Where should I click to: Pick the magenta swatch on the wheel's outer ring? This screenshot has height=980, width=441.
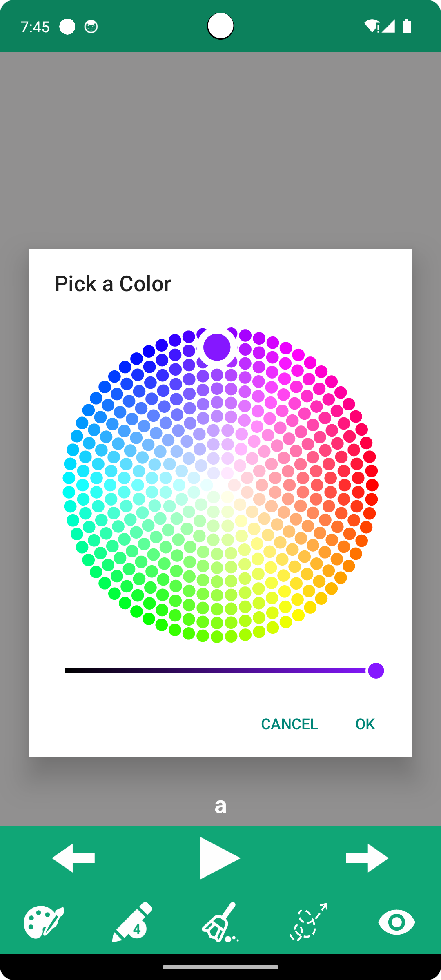tap(310, 363)
